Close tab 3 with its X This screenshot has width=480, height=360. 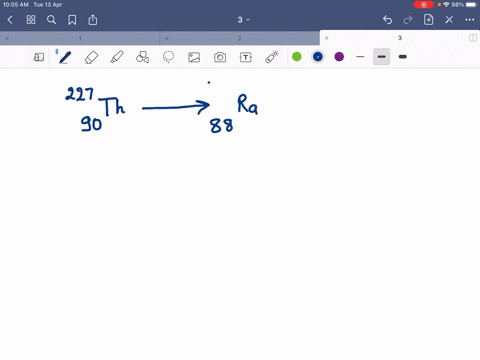[327, 38]
